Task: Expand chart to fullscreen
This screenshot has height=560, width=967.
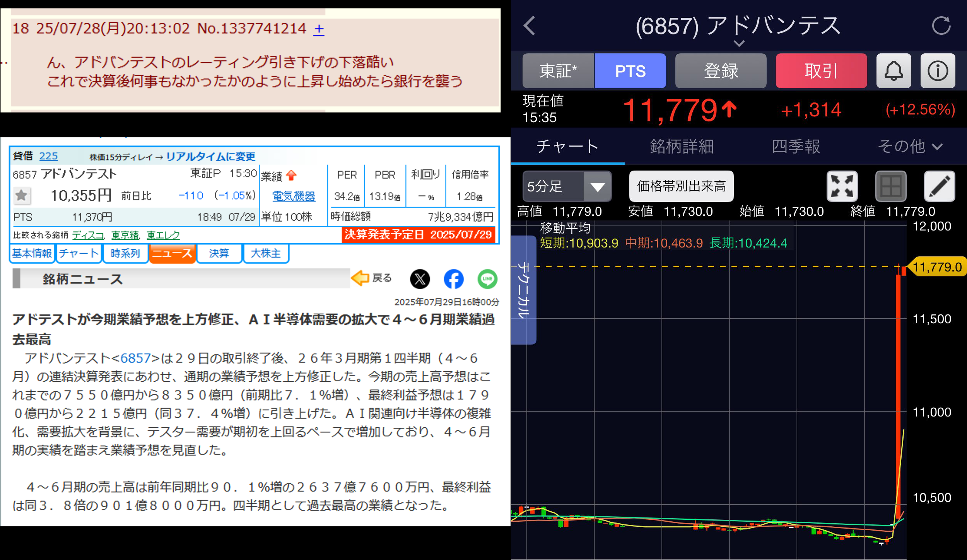Action: (x=842, y=186)
